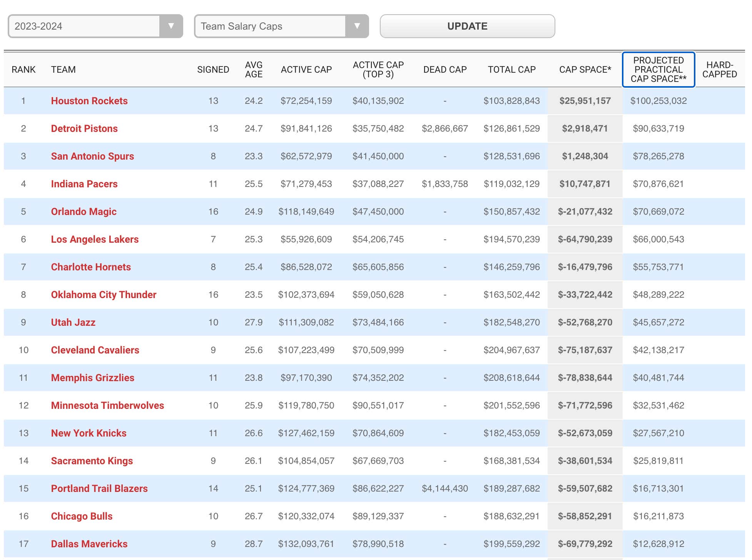Viewport: 752px width, 560px height.
Task: Select Pacers dead cap $1,833,758
Action: coord(445,184)
